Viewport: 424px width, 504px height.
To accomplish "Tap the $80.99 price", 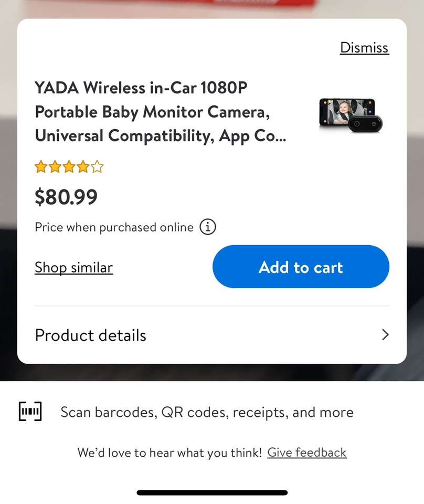I will 66,197.
